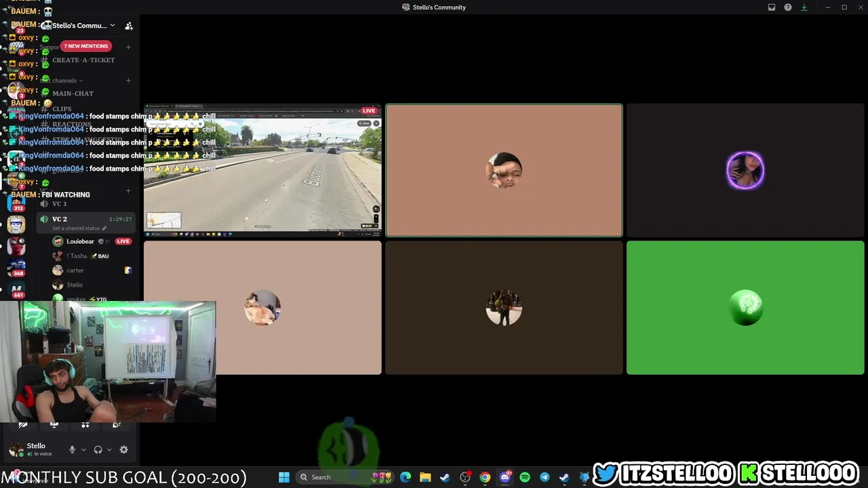The height and width of the screenshot is (488, 868).
Task: Open the Spider-Man avatar server
Action: 17,246
